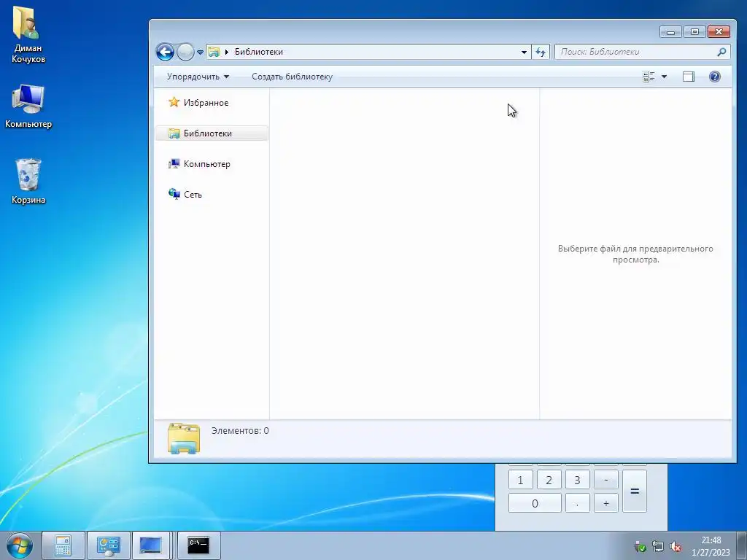Switch to Command Prompt in taskbar
The height and width of the screenshot is (560, 747).
(x=198, y=545)
